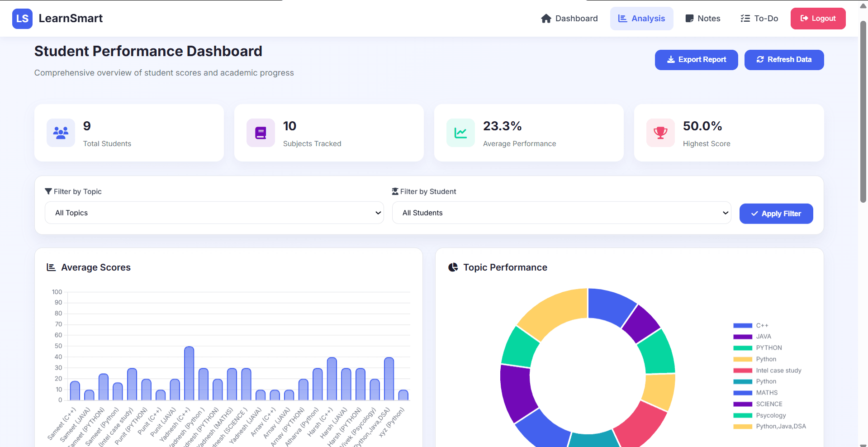Click the LS logo icon
Viewport: 868px width, 447px height.
[22, 19]
